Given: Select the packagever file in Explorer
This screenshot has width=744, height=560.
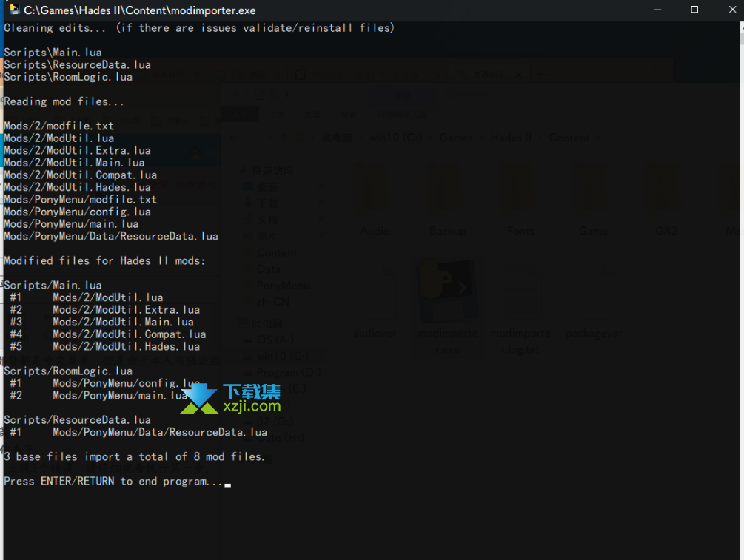Looking at the screenshot, I should pyautogui.click(x=593, y=301).
